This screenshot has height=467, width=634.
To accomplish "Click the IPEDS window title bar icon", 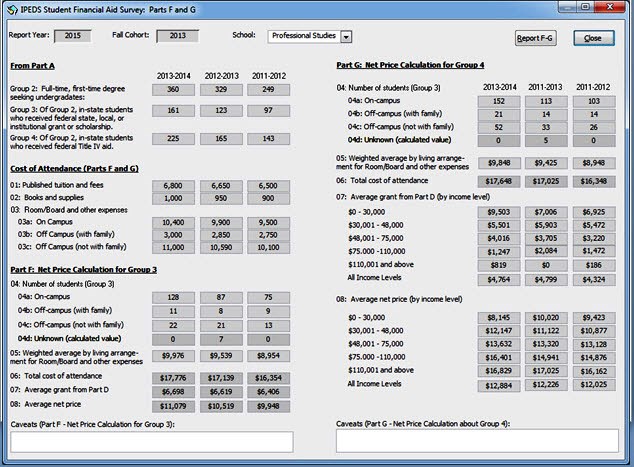I will (x=13, y=10).
